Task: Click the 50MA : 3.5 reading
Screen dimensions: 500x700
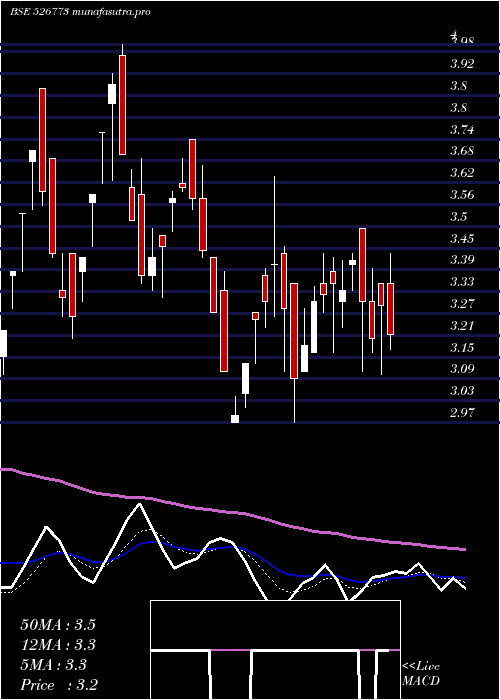Action: pyautogui.click(x=58, y=625)
